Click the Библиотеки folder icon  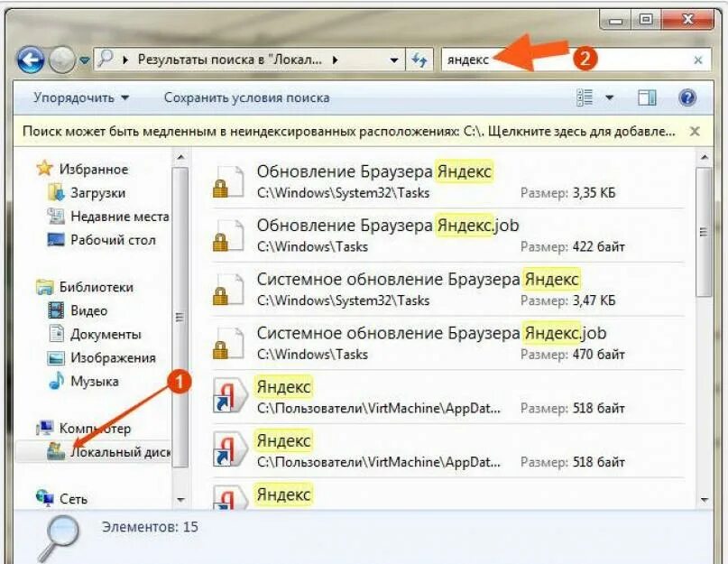[44, 287]
